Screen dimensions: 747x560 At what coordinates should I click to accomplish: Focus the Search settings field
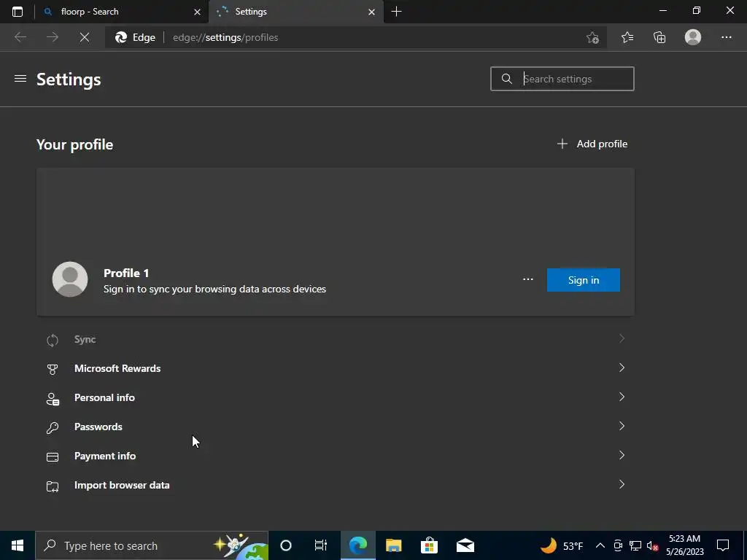tap(562, 79)
